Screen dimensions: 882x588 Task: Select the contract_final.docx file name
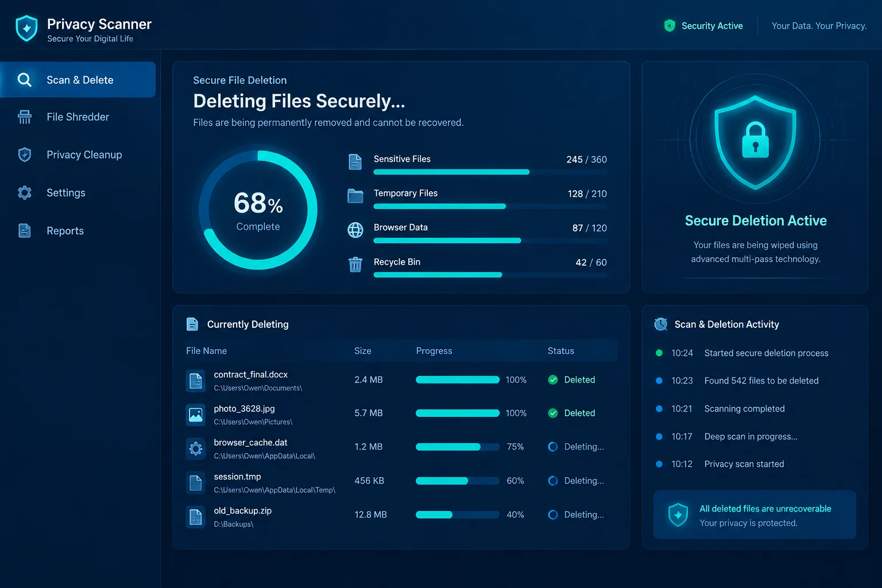[251, 374]
